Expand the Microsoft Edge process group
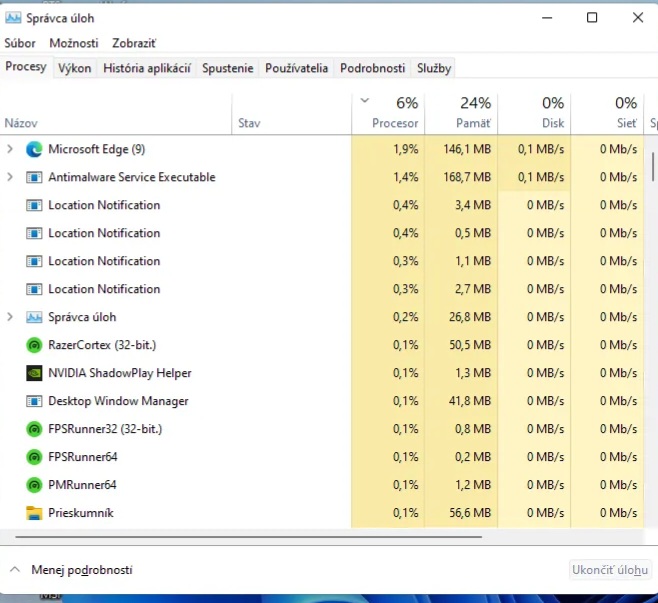This screenshot has height=603, width=658. coord(10,149)
